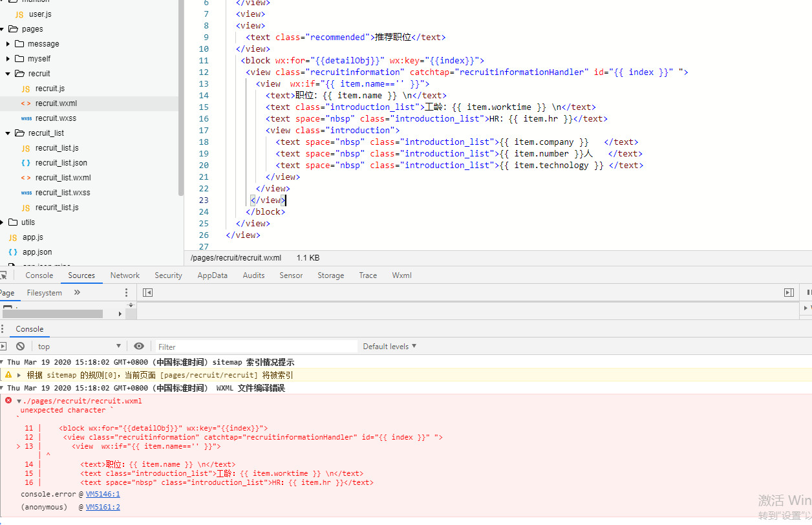Expand the myself folder
812x525 pixels.
click(x=8, y=59)
